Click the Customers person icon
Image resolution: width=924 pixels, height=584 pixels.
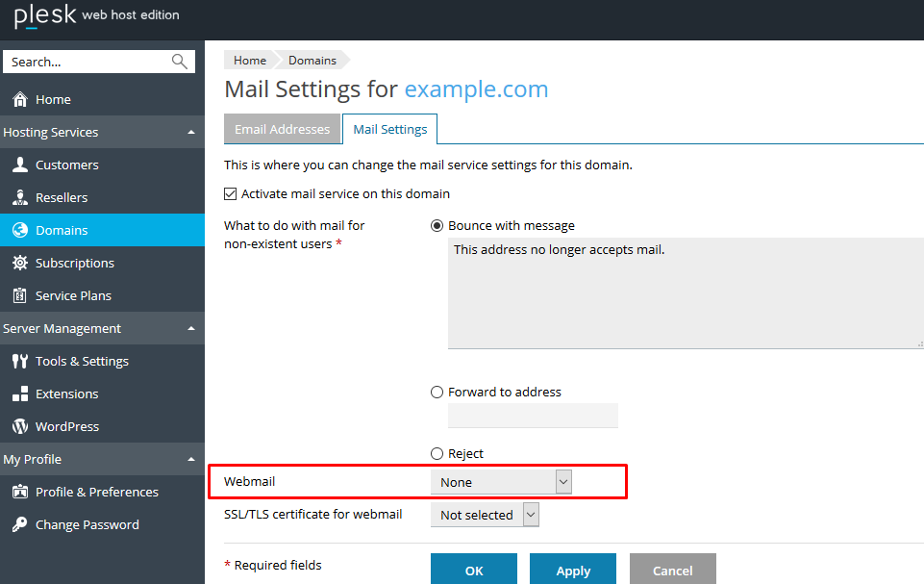19,165
